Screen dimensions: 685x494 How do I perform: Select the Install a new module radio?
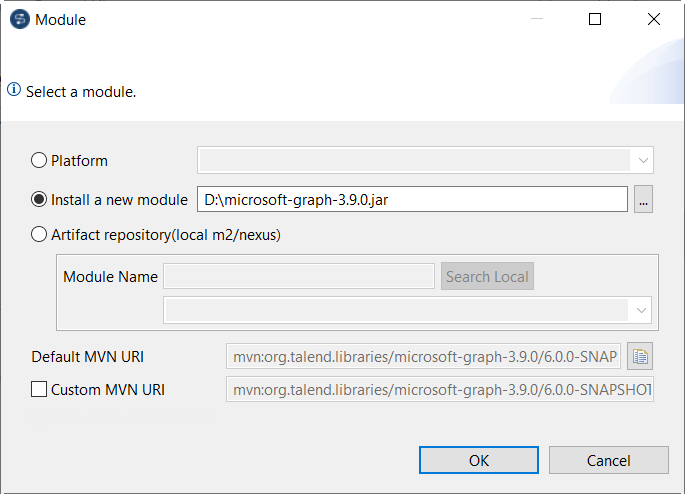coord(39,200)
